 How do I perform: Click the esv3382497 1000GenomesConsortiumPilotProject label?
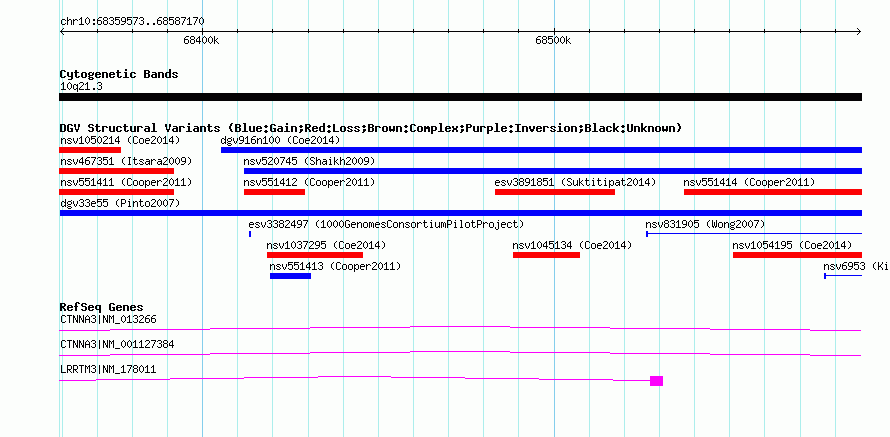386,224
